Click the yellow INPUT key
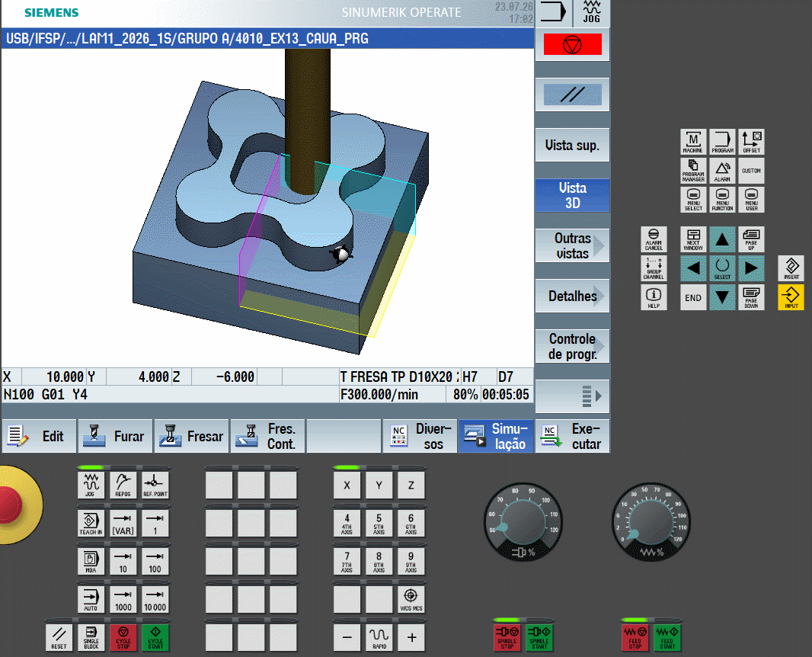 tap(791, 297)
